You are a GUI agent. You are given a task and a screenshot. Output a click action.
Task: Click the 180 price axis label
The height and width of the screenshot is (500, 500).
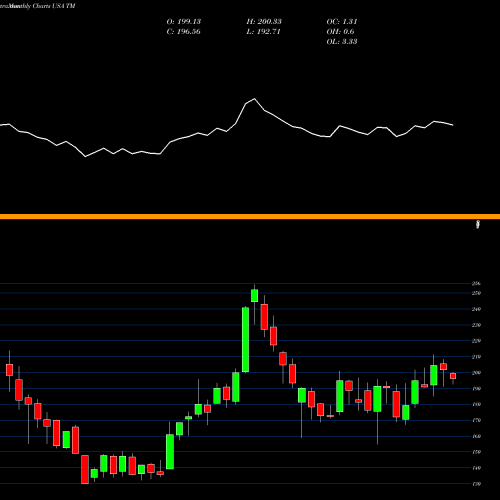[476, 404]
